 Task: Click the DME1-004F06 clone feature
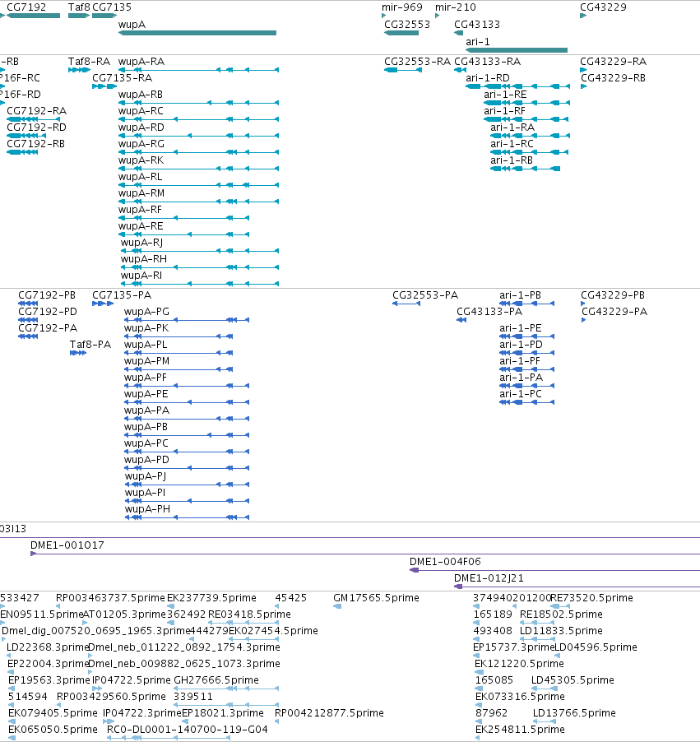(x=554, y=570)
